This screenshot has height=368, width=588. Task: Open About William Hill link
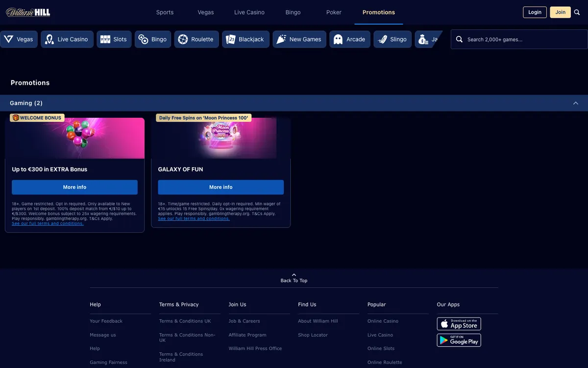pos(318,321)
